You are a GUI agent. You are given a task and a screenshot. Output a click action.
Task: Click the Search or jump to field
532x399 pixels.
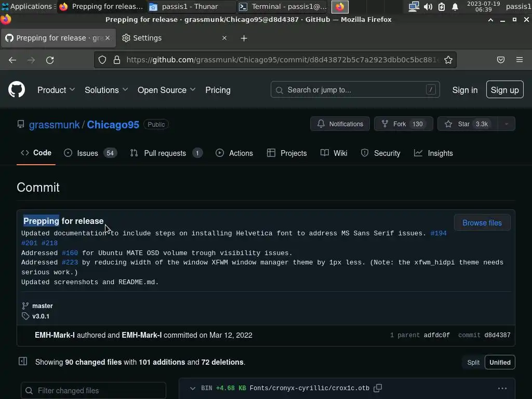355,89
